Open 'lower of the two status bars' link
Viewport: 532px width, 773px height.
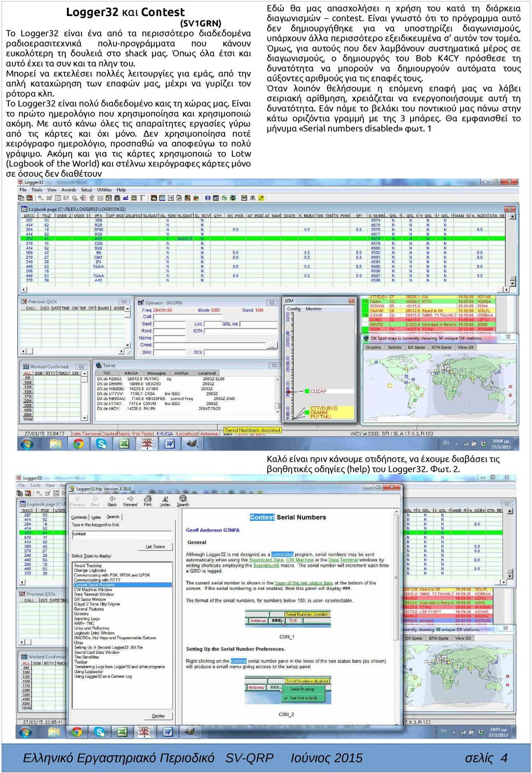[304, 583]
